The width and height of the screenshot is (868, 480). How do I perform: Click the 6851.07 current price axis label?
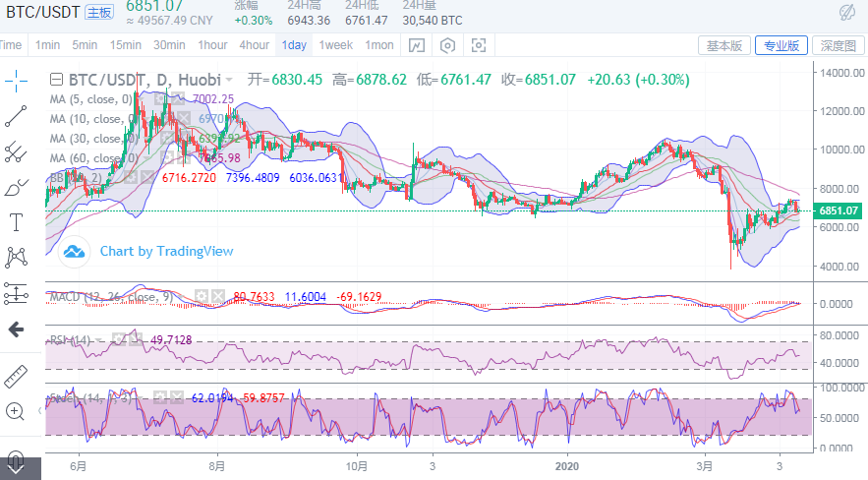[x=839, y=210]
